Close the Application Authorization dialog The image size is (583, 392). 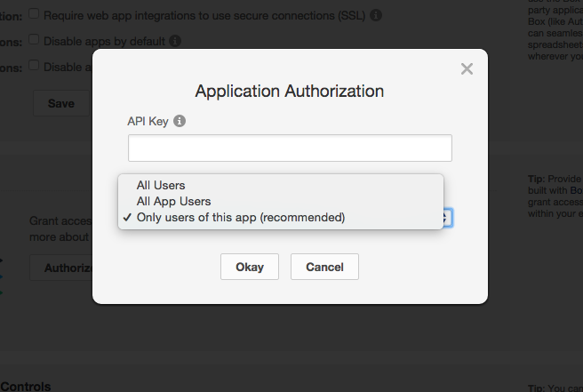pyautogui.click(x=467, y=68)
